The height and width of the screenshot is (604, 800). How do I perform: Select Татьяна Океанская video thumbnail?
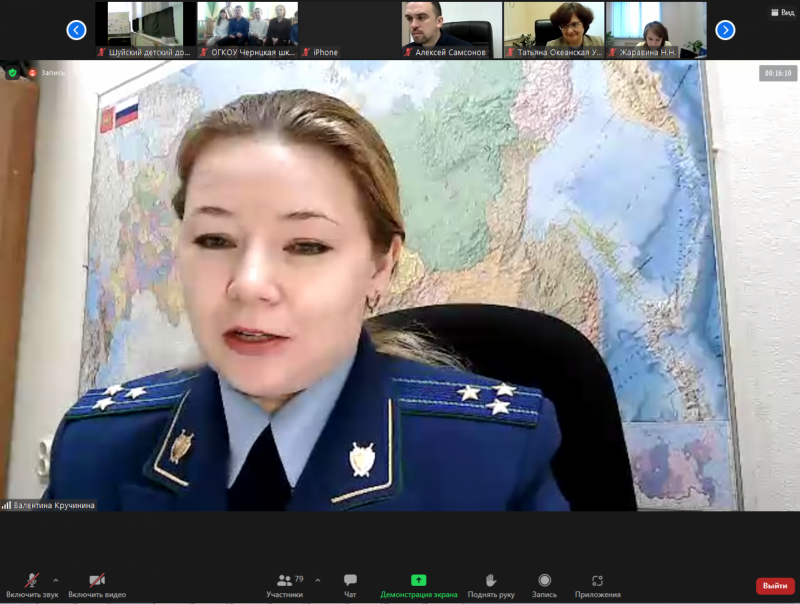pyautogui.click(x=553, y=30)
